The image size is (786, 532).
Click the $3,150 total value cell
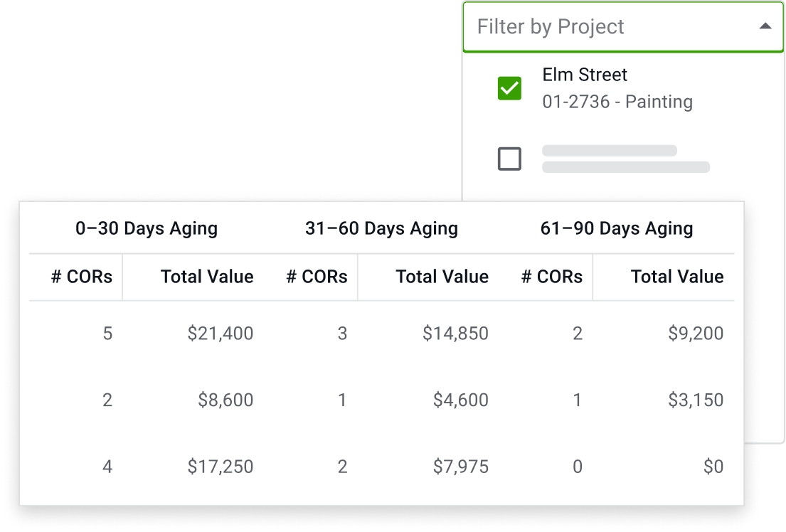695,400
